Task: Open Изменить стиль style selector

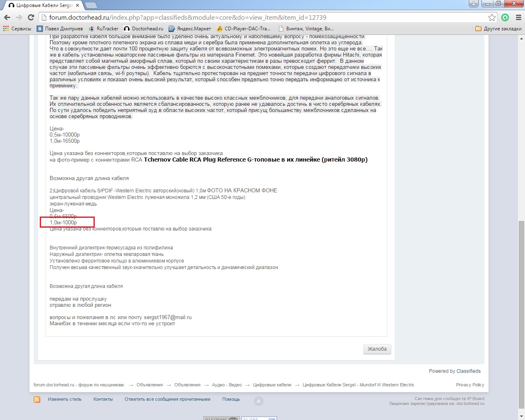Action: (65, 399)
